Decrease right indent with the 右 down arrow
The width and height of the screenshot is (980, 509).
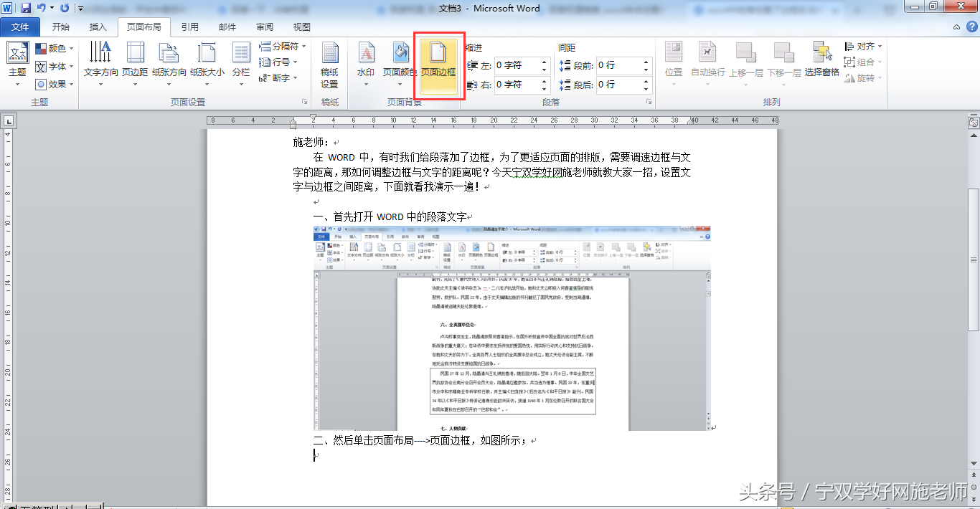click(545, 89)
